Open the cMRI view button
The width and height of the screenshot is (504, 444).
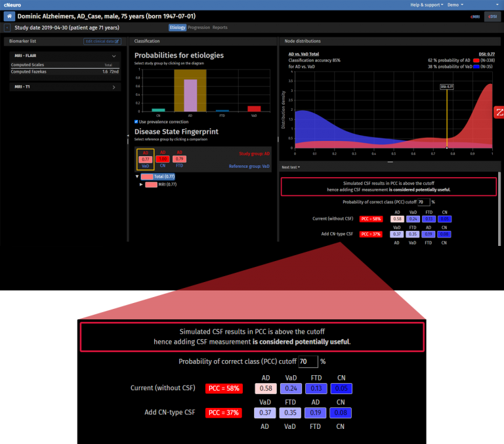point(475,16)
